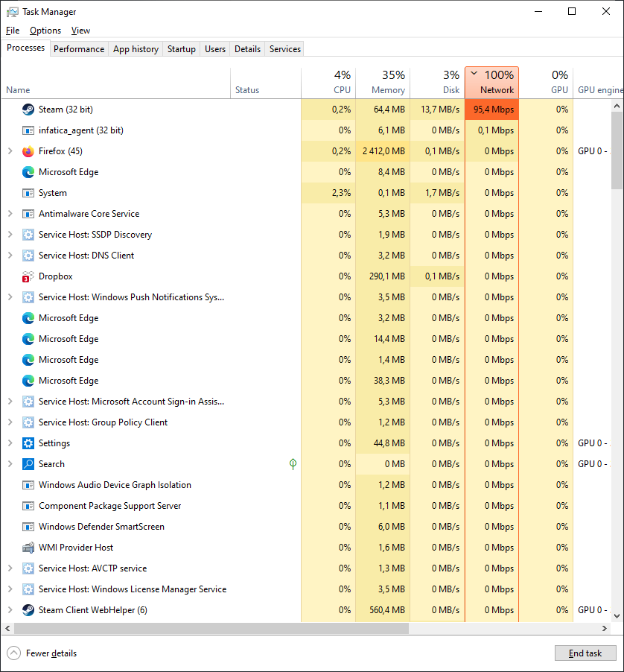This screenshot has width=624, height=672.
Task: Click the Dropbox process icon
Action: [x=28, y=276]
